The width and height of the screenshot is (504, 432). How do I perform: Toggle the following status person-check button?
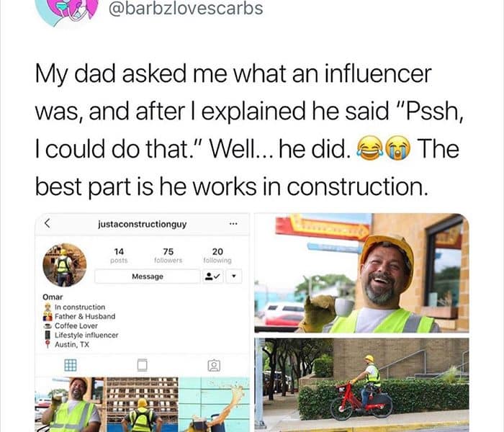point(212,276)
